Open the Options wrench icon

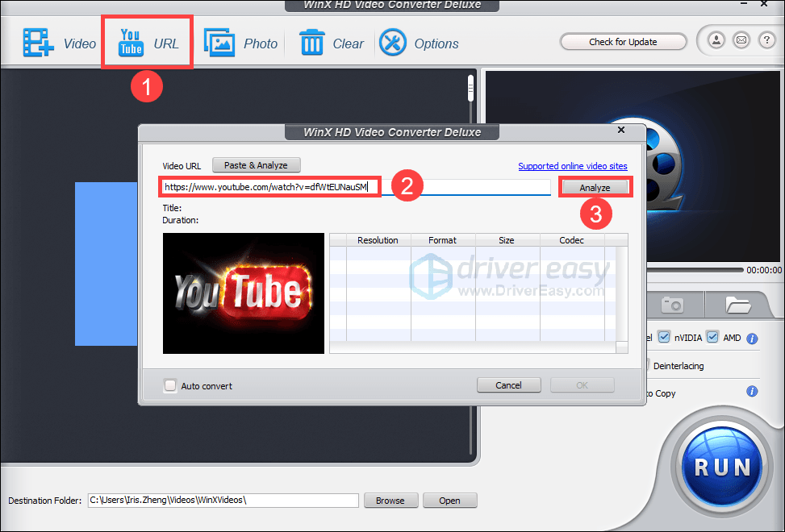tap(393, 44)
